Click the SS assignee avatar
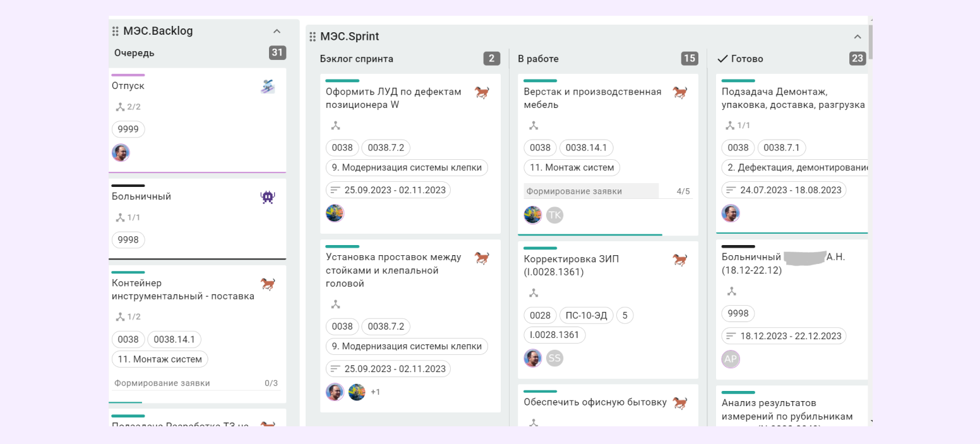980x444 pixels. click(554, 358)
